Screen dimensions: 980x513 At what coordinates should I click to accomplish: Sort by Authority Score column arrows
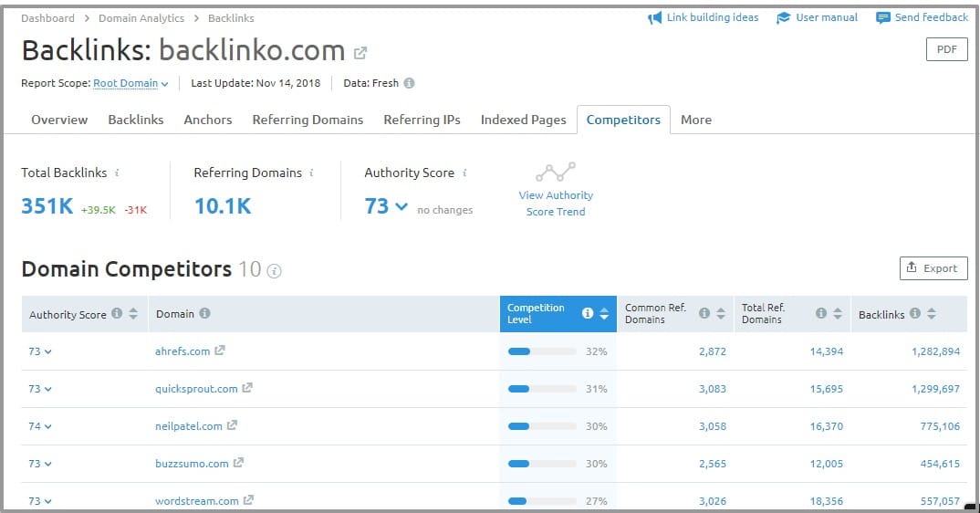coord(133,313)
